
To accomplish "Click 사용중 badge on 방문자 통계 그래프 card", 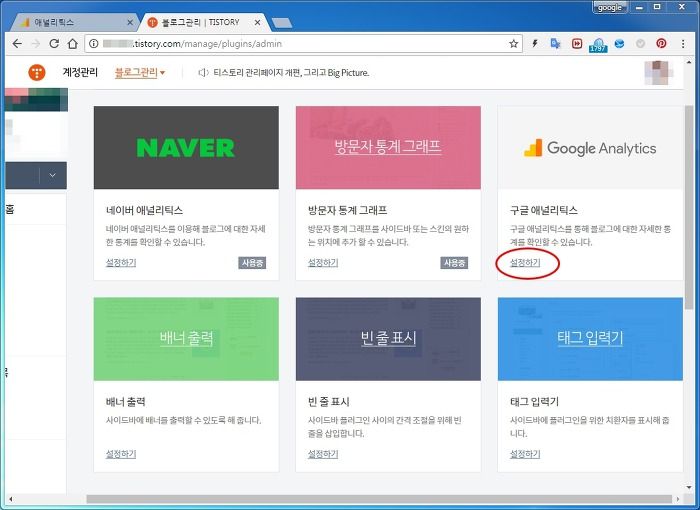I will [454, 263].
